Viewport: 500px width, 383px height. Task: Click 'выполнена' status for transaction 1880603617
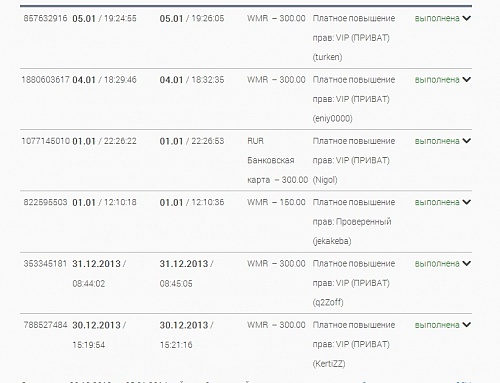tap(437, 80)
